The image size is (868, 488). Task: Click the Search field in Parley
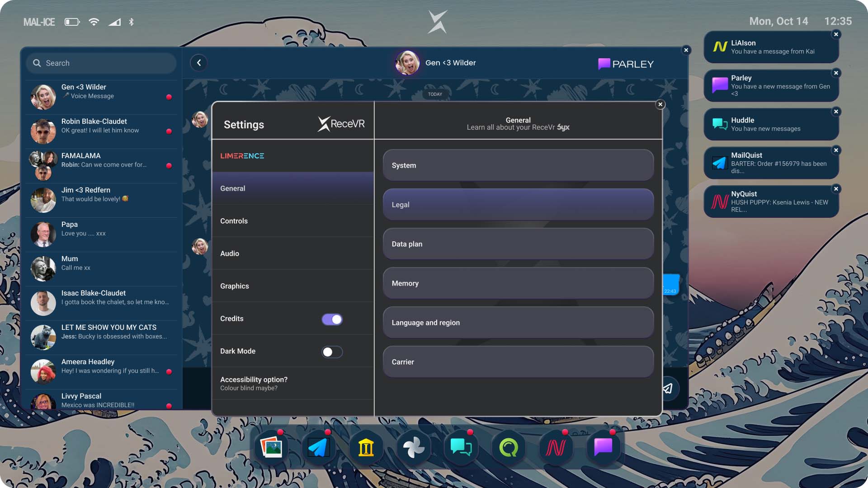click(x=101, y=63)
